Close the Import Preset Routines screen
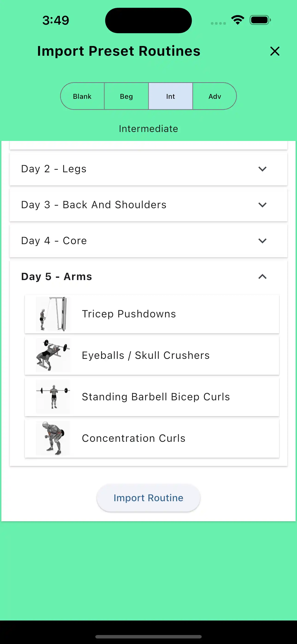 [x=274, y=51]
